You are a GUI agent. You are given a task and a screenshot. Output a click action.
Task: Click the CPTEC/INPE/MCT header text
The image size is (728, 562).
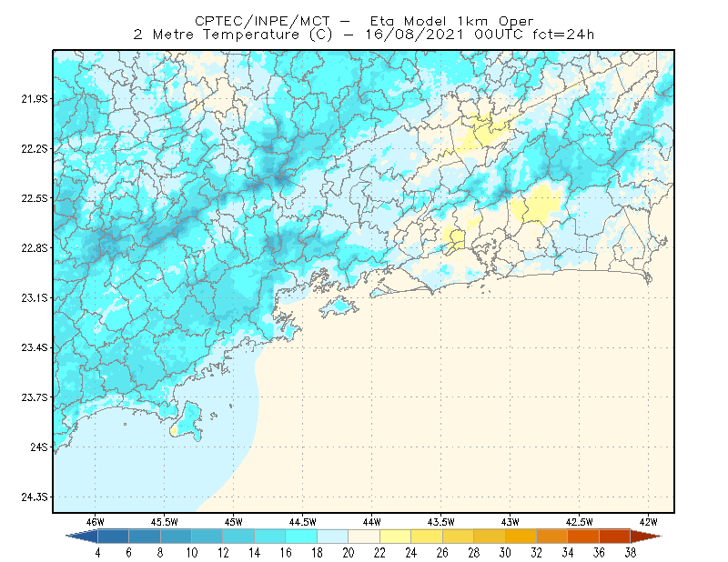tap(262, 21)
